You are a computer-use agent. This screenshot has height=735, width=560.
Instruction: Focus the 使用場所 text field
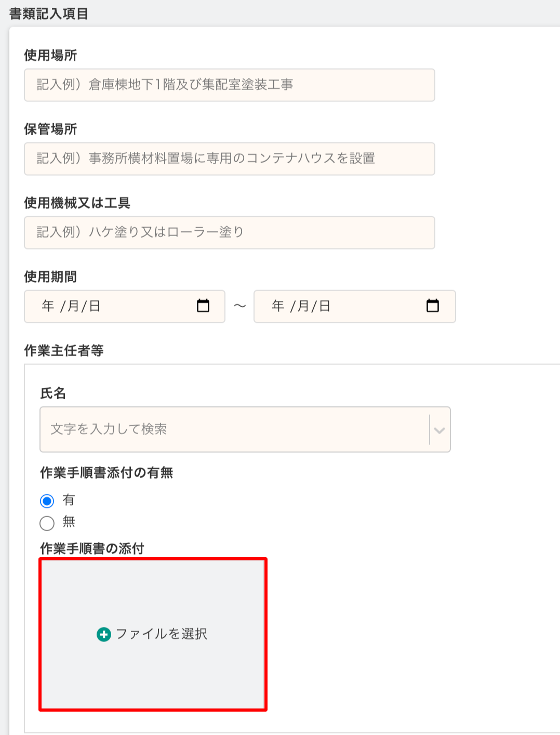[x=229, y=85]
